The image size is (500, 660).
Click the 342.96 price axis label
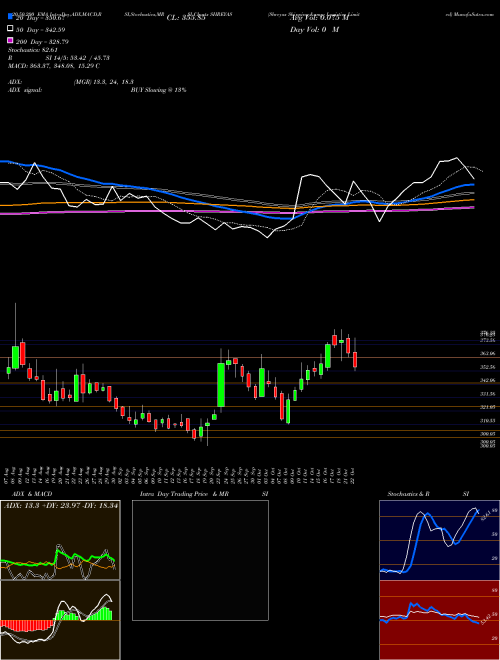pyautogui.click(x=489, y=381)
